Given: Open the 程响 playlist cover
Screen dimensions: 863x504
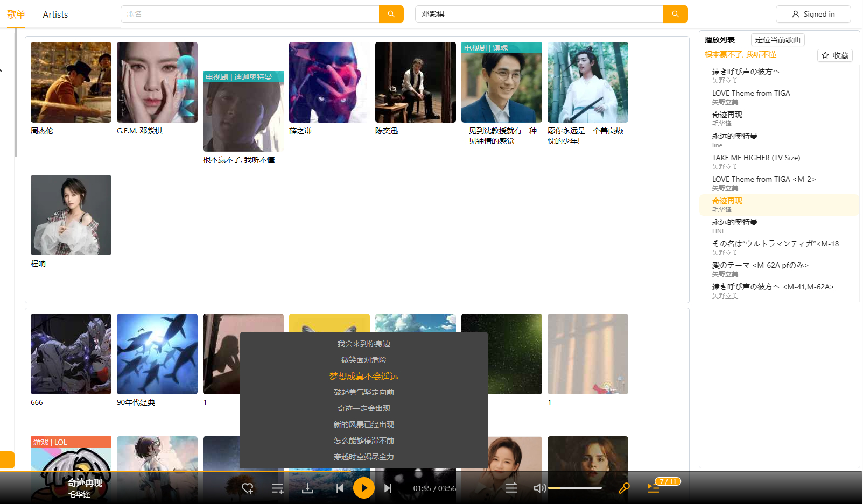Looking at the screenshot, I should point(71,215).
